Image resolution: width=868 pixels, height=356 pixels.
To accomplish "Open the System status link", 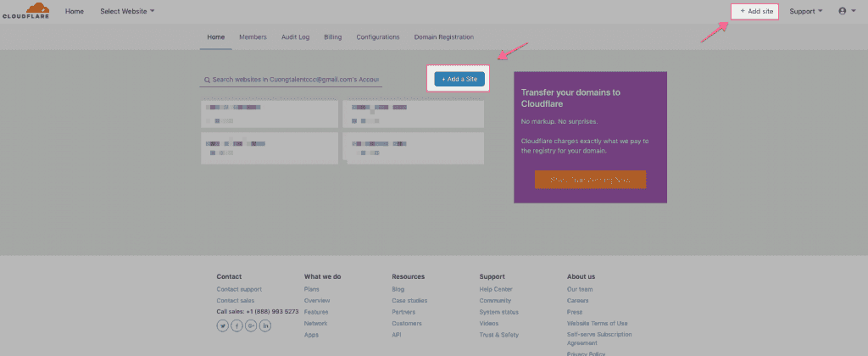I will coord(498,312).
